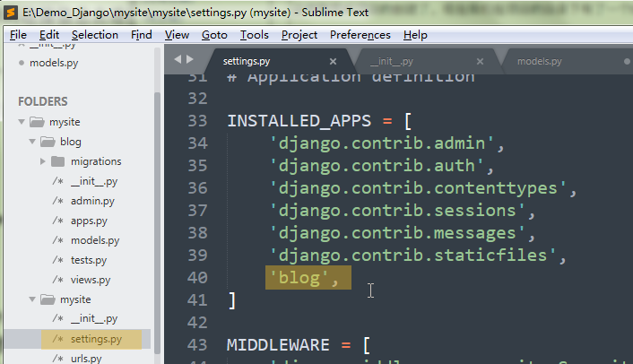Go to previous tab with left arrow
The width and height of the screenshot is (633, 364).
click(178, 59)
